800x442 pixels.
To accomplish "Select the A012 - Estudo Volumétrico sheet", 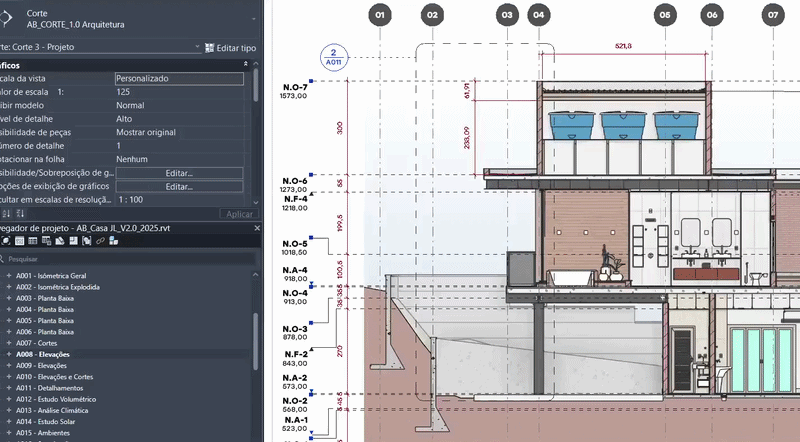I will [56, 399].
